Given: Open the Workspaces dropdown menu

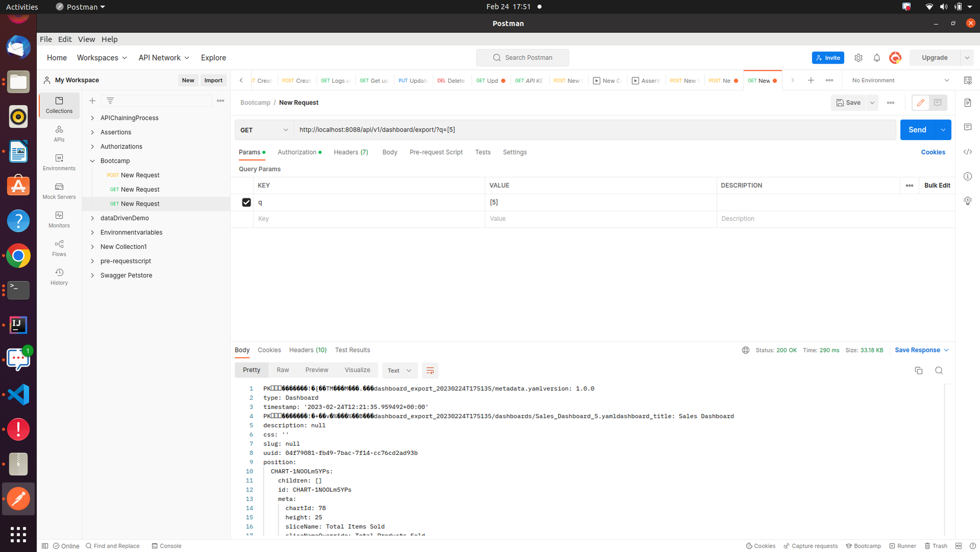Looking at the screenshot, I should [x=102, y=58].
